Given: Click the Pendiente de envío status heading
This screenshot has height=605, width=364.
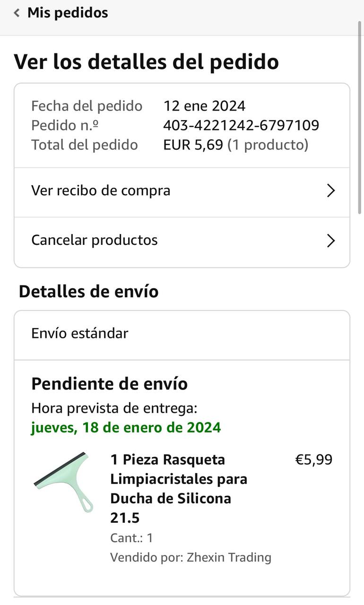Looking at the screenshot, I should (110, 384).
